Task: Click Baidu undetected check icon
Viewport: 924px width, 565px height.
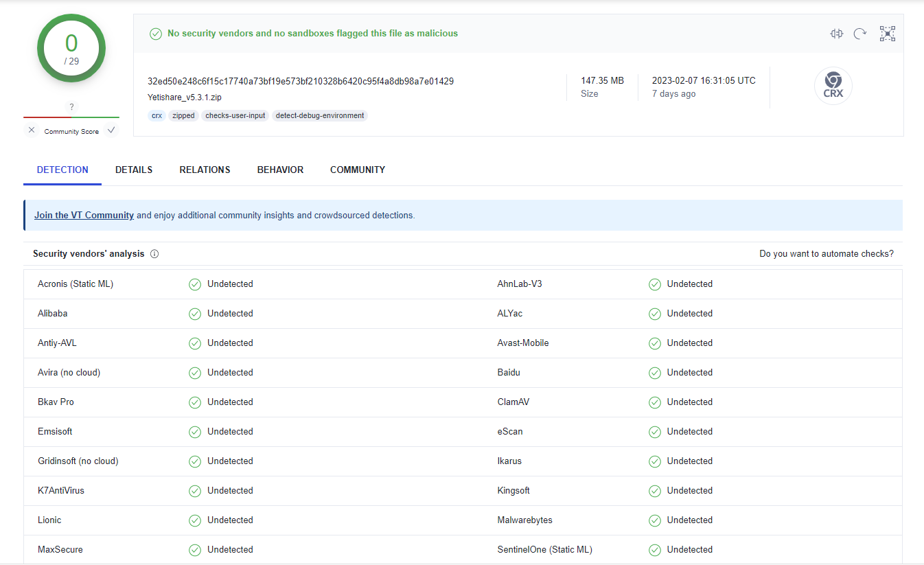Action: (655, 373)
